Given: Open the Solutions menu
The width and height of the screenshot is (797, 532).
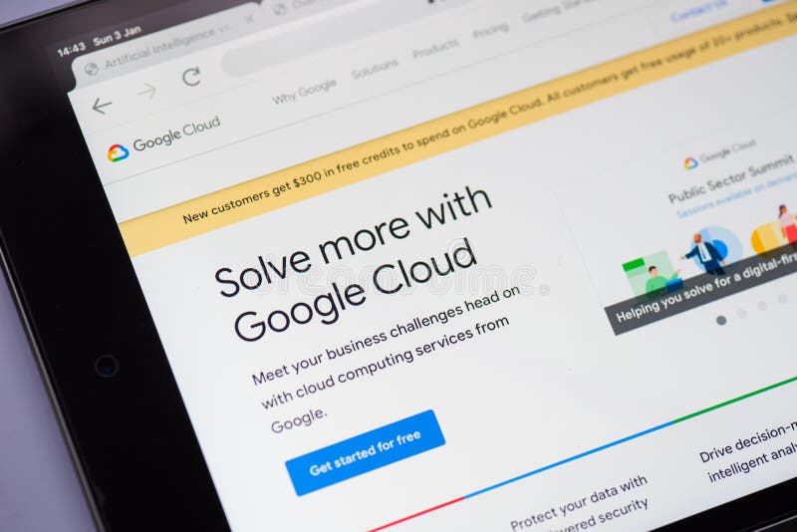Looking at the screenshot, I should point(375,69).
